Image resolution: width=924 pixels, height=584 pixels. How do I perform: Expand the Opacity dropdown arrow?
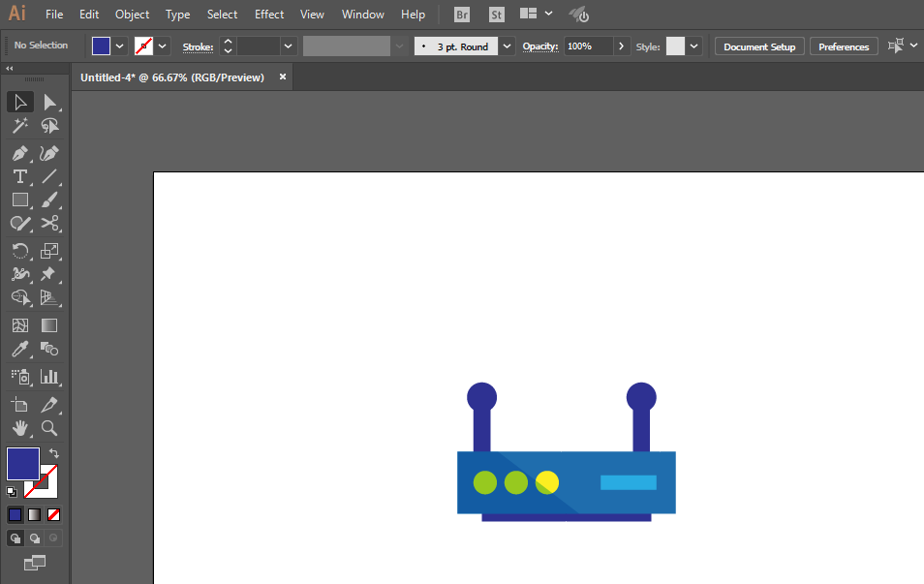(622, 46)
